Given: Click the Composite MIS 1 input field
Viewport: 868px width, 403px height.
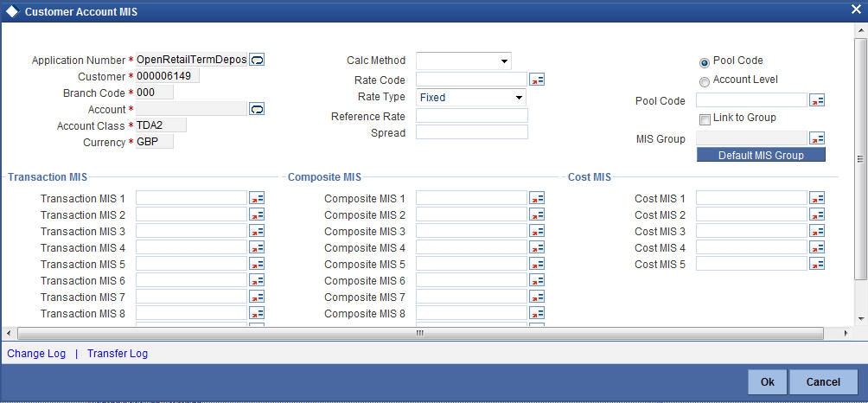Looking at the screenshot, I should point(472,198).
